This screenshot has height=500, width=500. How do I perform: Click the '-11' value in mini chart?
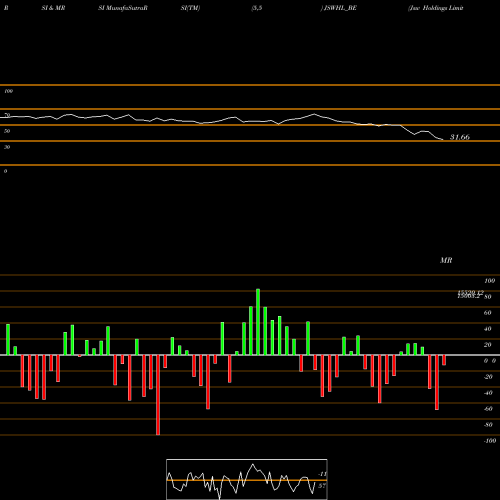[322, 474]
